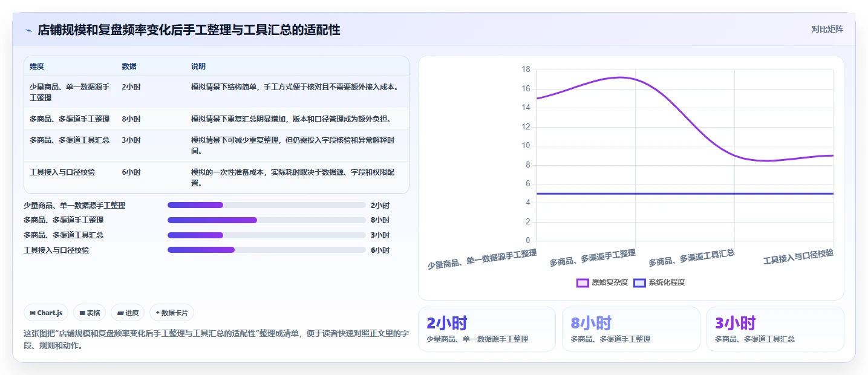
Task: Click the flat 系统化程度 chart line
Action: [x=685, y=194]
